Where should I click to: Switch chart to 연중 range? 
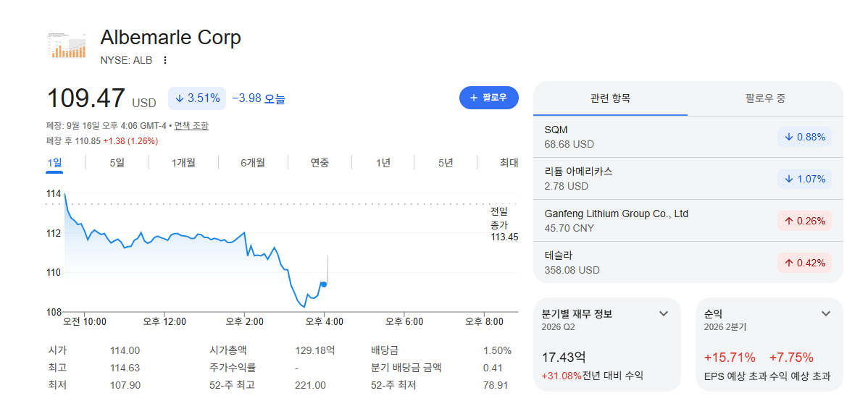320,163
